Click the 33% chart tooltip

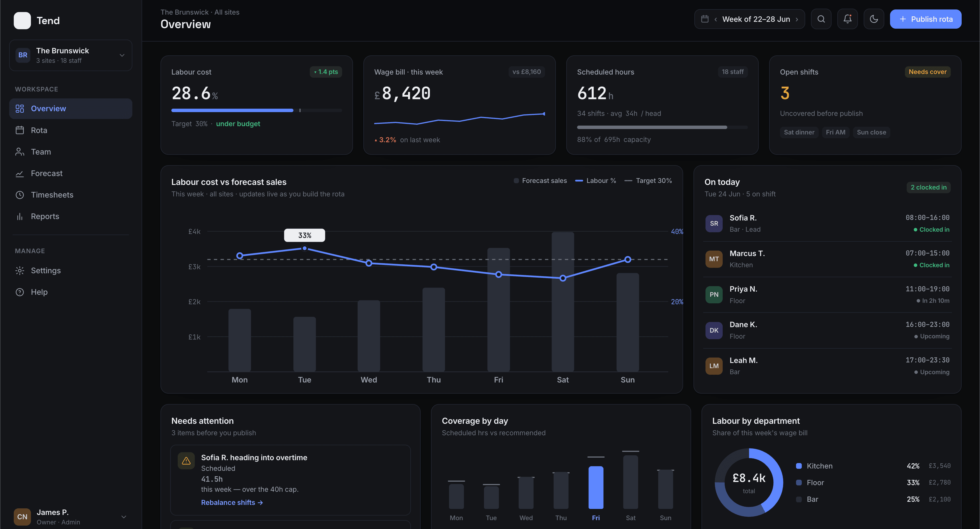(304, 235)
